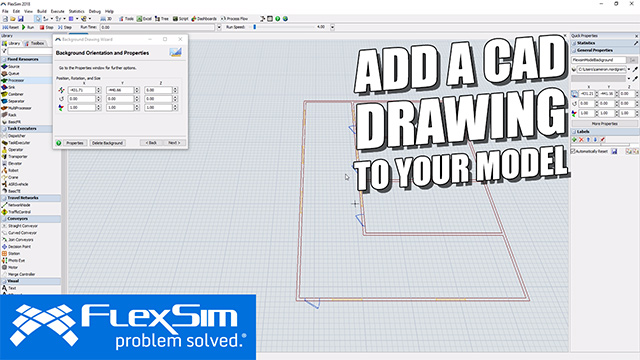Image resolution: width=640 pixels, height=360 pixels.
Task: Collapse the General Properties section
Action: (604, 50)
